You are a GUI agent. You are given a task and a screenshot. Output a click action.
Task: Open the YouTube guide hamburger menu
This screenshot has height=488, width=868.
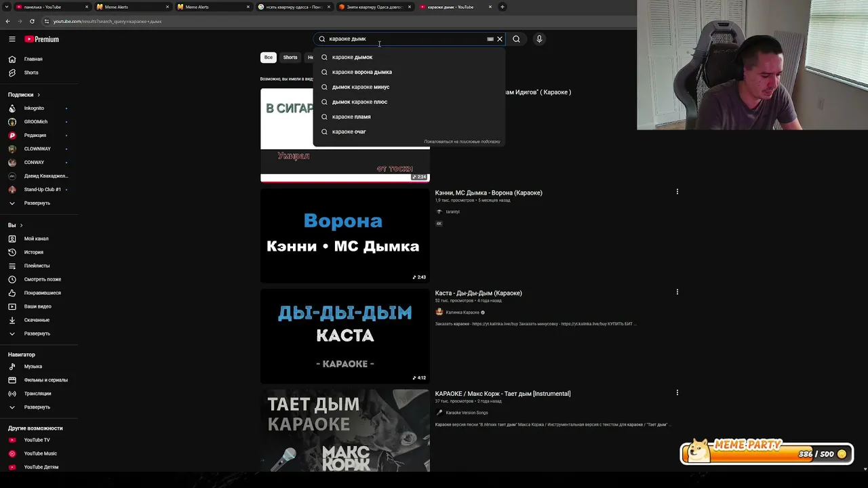pos(12,39)
